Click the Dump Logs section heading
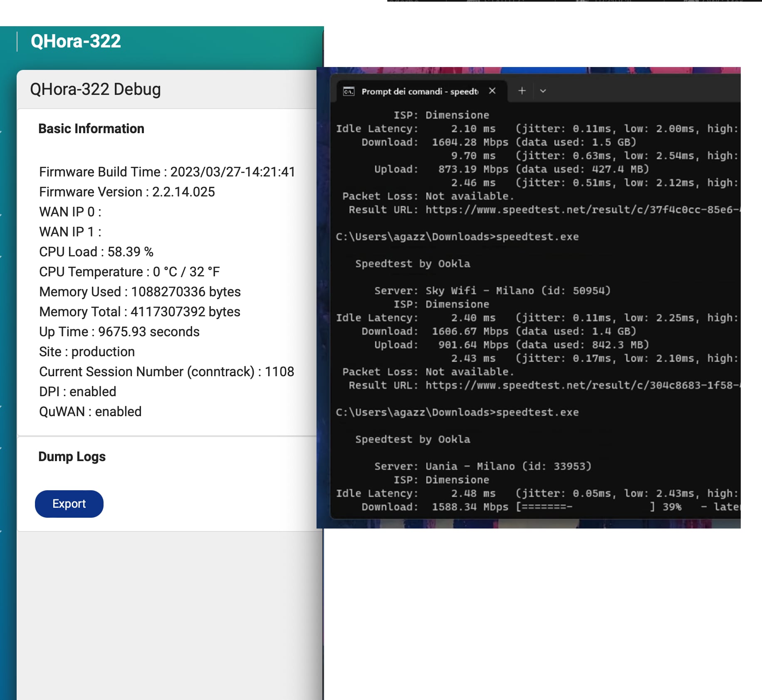762x700 pixels. pyautogui.click(x=72, y=457)
